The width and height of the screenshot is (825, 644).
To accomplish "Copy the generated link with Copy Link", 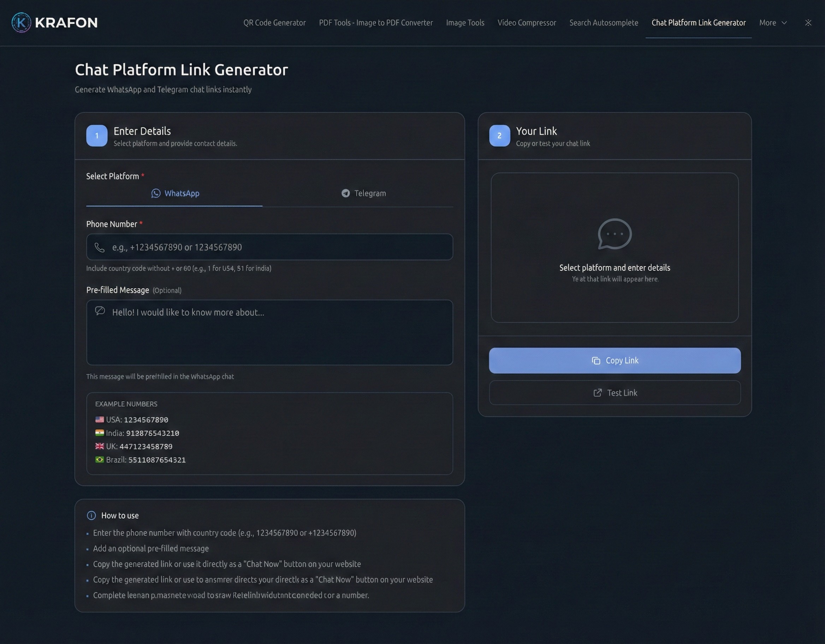I will pyautogui.click(x=615, y=361).
